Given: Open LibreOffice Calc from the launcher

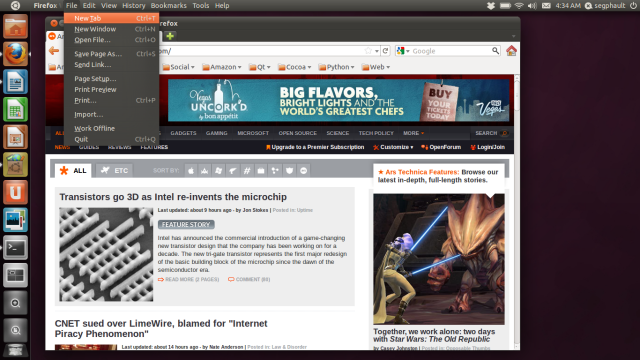Looking at the screenshot, I should tap(16, 109).
